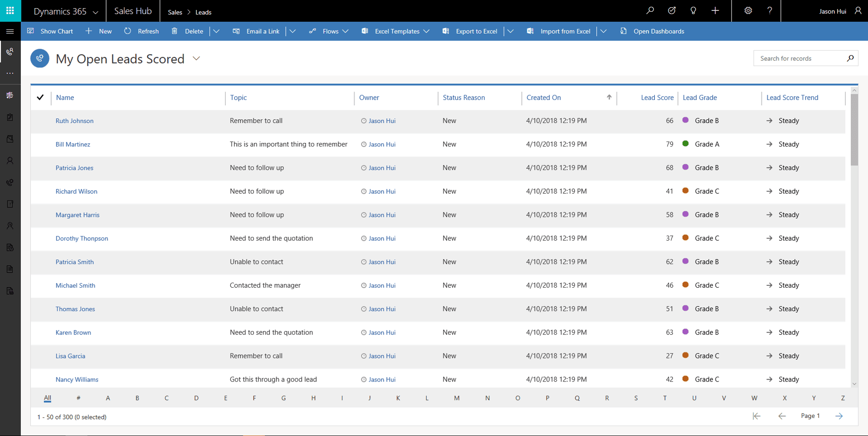Toggle the select-all checkmark in grid header

click(x=40, y=97)
